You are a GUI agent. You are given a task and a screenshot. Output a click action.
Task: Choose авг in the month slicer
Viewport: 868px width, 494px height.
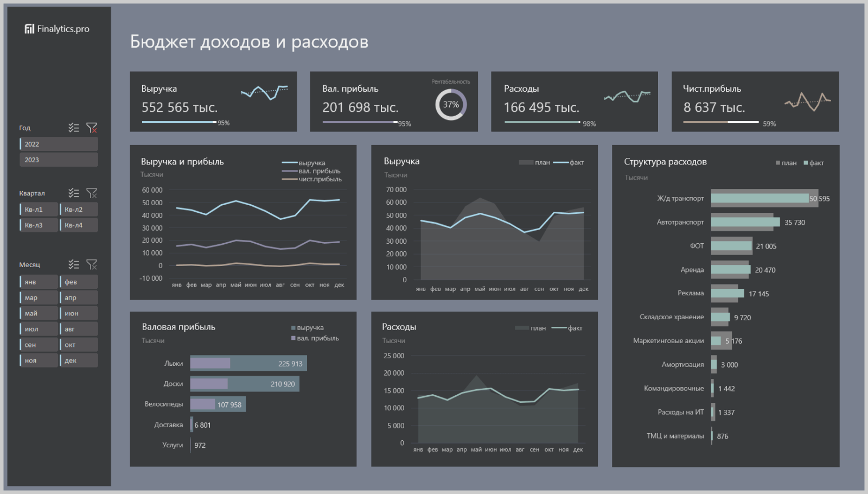pyautogui.click(x=79, y=329)
